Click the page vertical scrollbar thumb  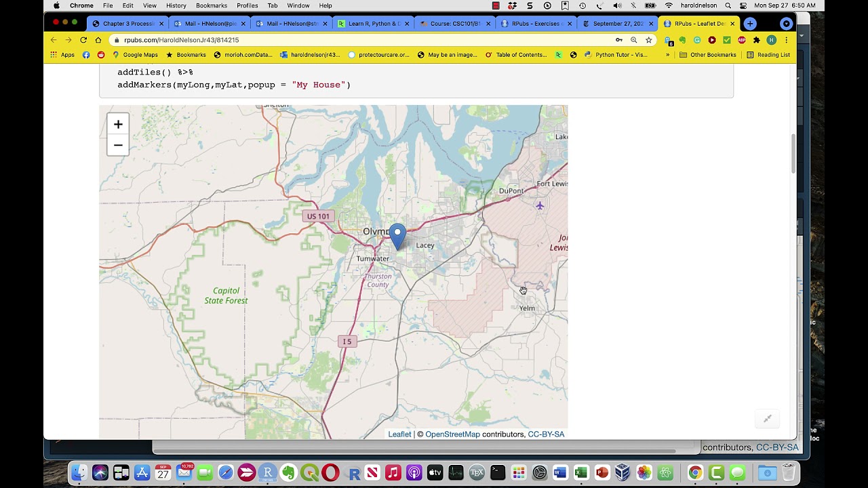793,153
